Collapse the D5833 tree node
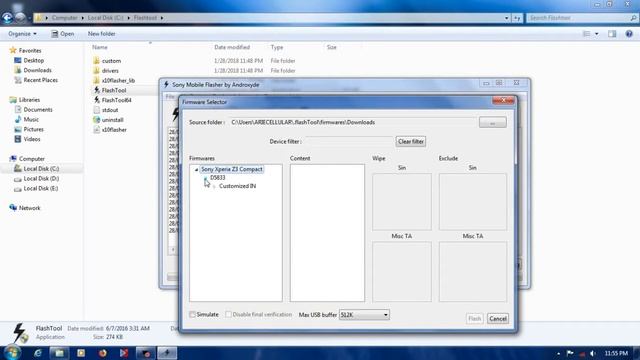 206,178
